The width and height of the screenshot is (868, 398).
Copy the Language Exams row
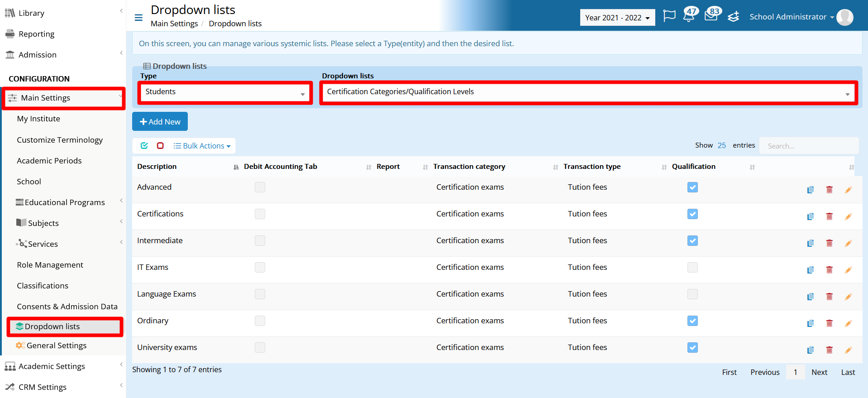[x=811, y=297]
